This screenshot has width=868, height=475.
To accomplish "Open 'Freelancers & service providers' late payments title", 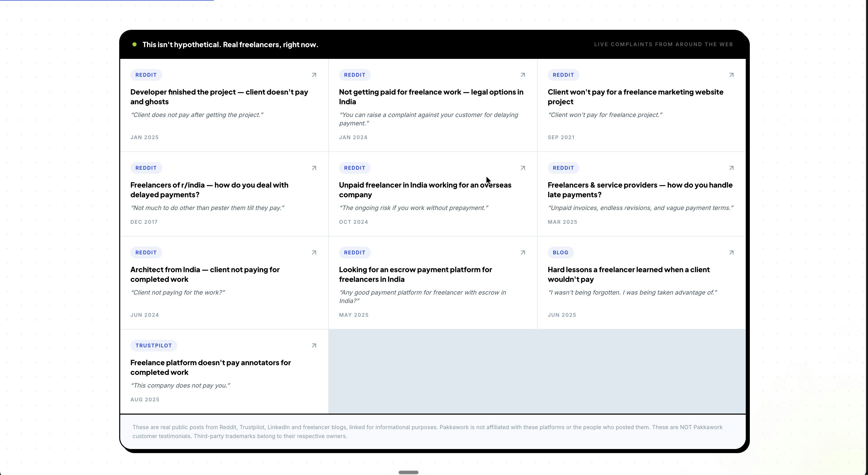I will tap(640, 190).
